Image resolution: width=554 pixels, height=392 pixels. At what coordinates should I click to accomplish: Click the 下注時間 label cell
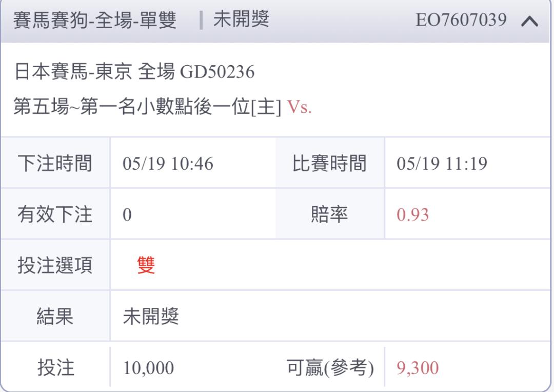[x=55, y=163]
